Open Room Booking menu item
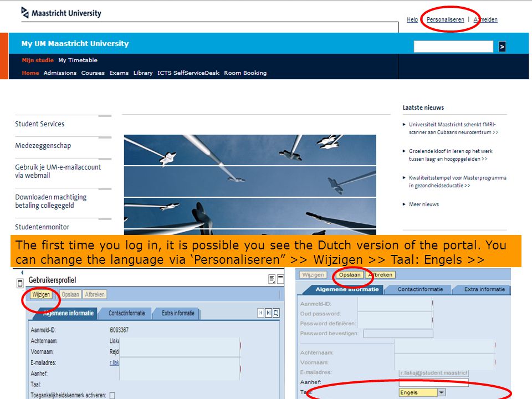532x399 pixels. tap(245, 73)
